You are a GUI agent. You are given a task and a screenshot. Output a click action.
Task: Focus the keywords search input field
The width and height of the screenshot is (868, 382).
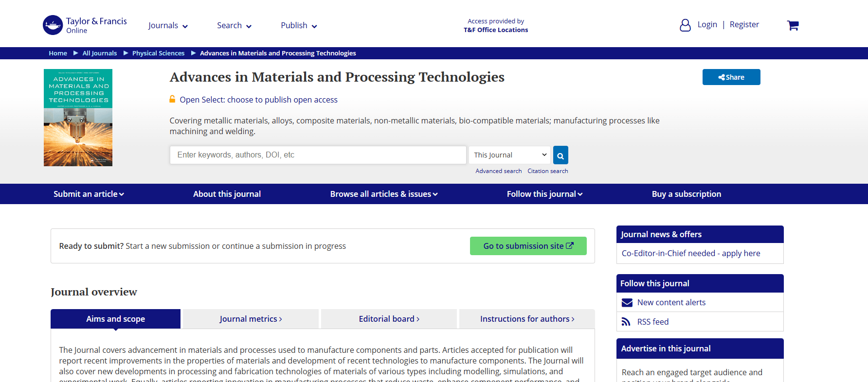pos(318,155)
